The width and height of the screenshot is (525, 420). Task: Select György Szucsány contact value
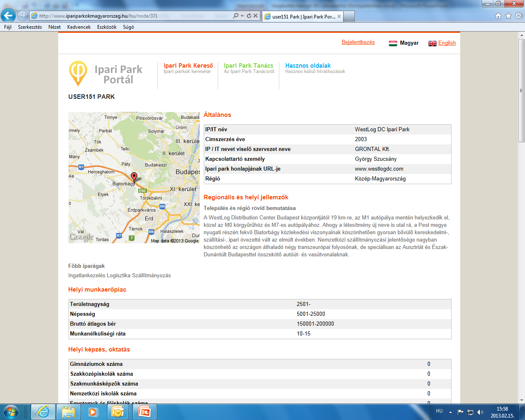point(376,159)
